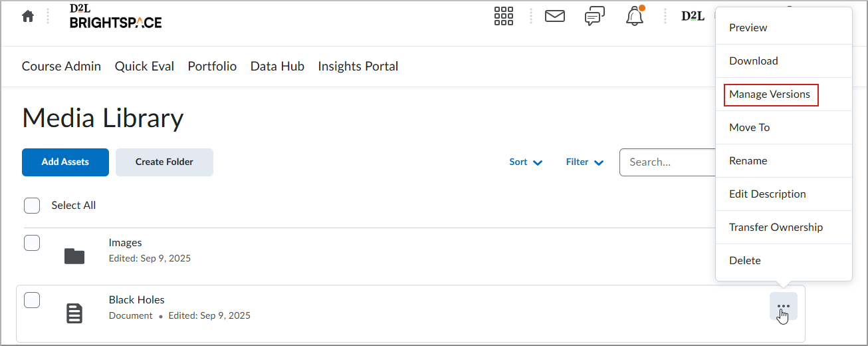Click the D2L Brightspace logo

pyautogui.click(x=116, y=16)
